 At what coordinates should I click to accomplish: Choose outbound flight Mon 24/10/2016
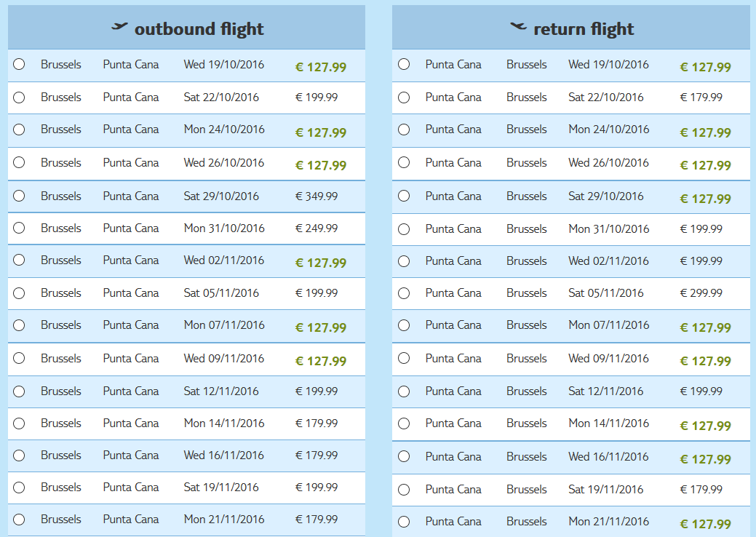pos(19,130)
